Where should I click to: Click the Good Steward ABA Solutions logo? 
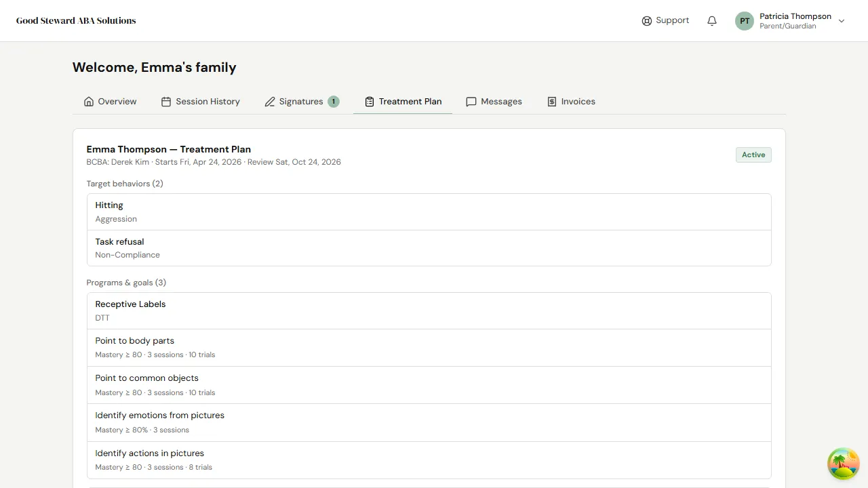coord(76,21)
